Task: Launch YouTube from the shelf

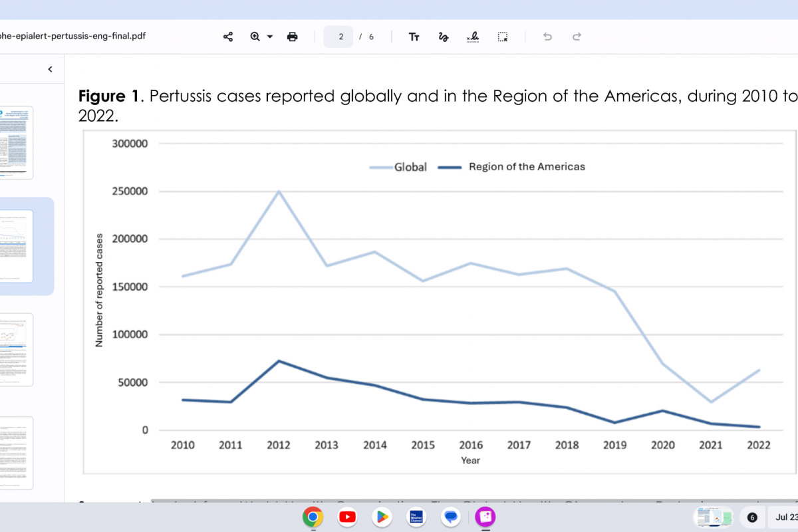Action: pyautogui.click(x=347, y=517)
